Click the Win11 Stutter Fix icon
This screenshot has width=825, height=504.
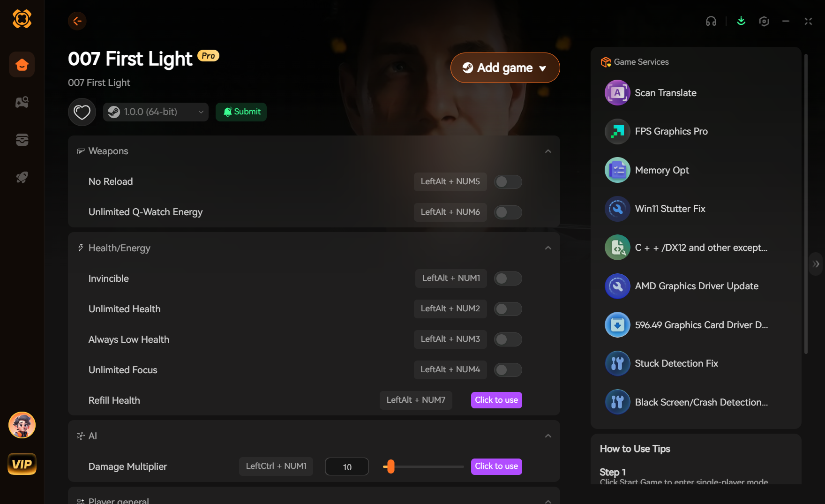point(617,209)
